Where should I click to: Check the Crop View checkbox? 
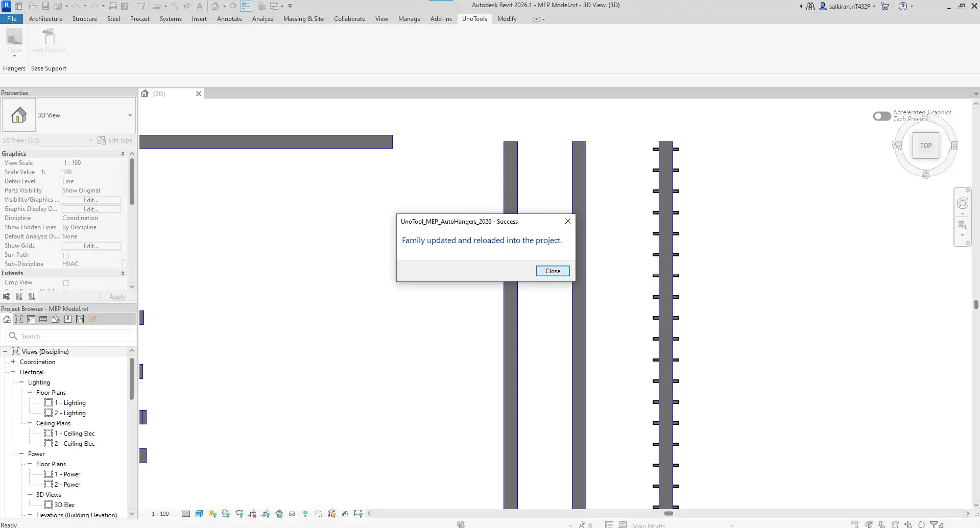[x=66, y=283]
